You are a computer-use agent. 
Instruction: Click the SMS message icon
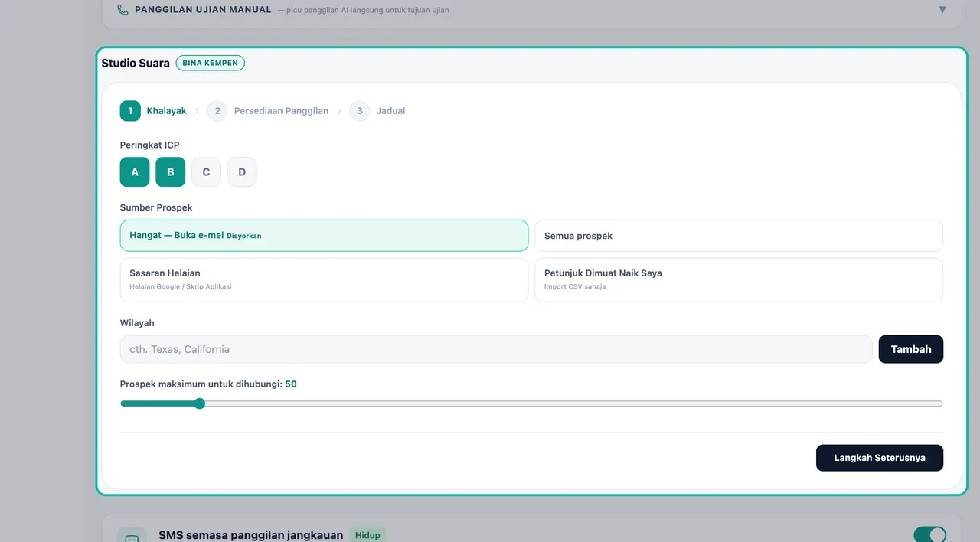(131, 537)
